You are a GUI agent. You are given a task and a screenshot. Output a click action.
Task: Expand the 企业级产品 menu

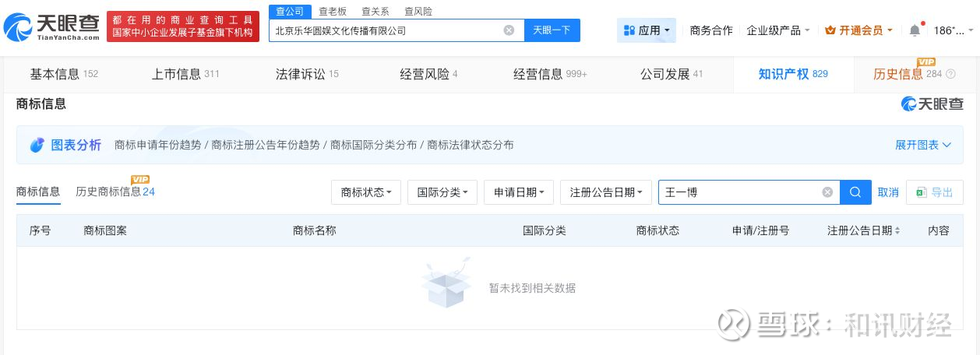tap(778, 30)
